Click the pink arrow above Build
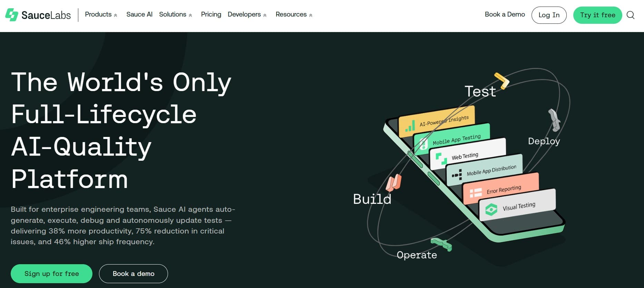 (x=394, y=183)
